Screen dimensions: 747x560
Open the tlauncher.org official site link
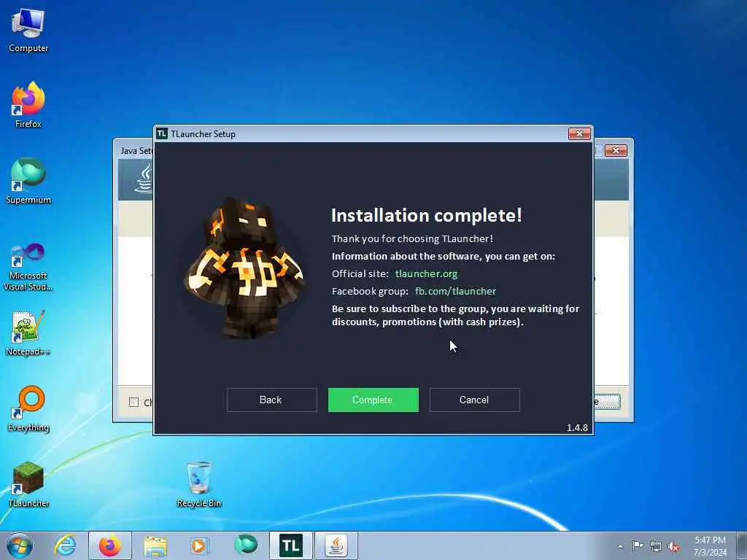pos(426,274)
